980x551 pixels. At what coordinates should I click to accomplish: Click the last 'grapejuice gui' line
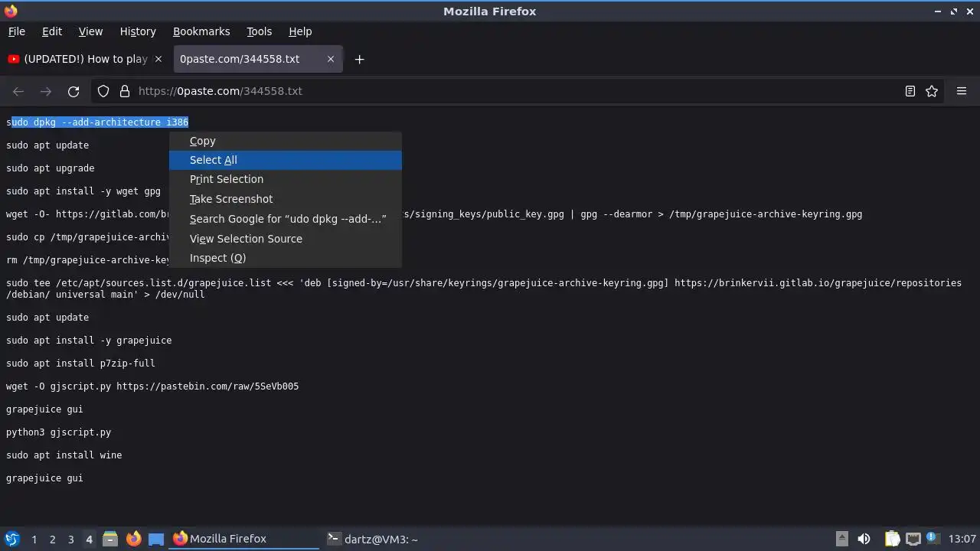(44, 478)
